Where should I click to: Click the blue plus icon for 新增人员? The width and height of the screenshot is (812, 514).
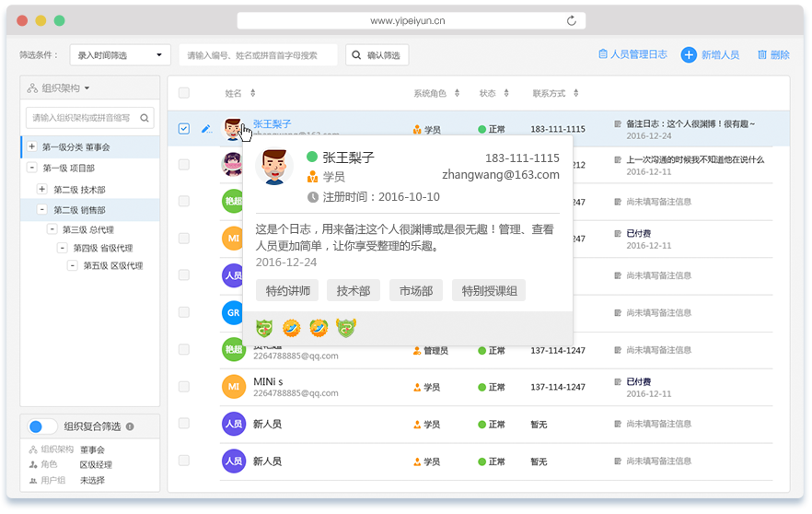[689, 55]
